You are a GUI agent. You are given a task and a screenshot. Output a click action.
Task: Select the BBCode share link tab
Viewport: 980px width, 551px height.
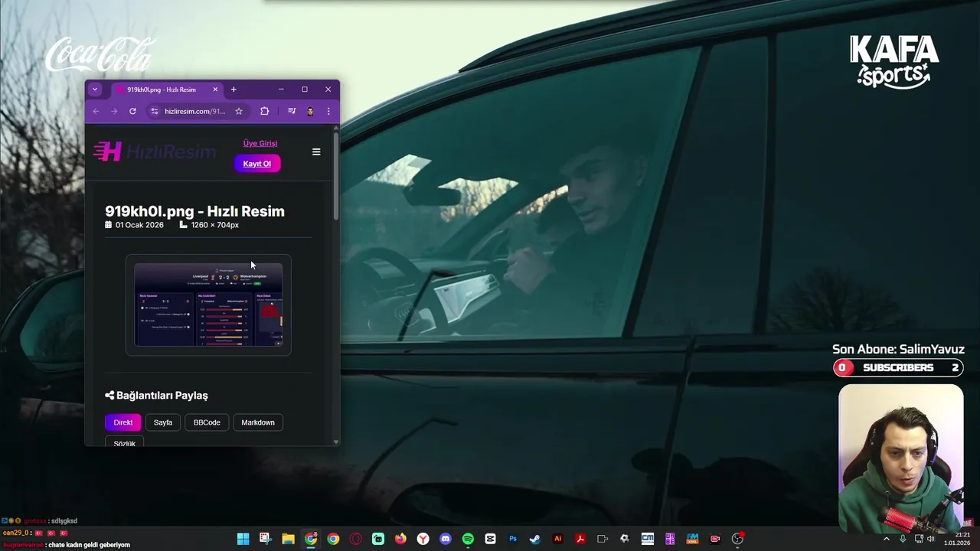point(207,422)
